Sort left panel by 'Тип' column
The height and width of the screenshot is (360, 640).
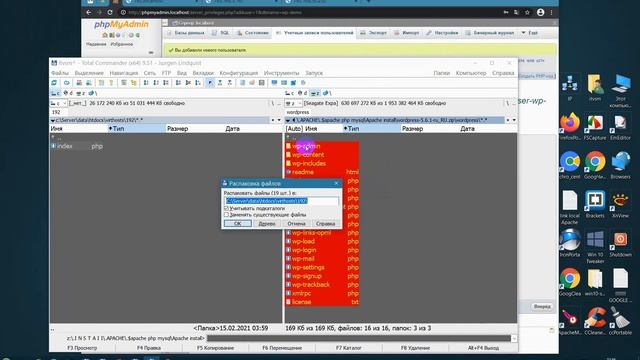[x=136, y=129]
